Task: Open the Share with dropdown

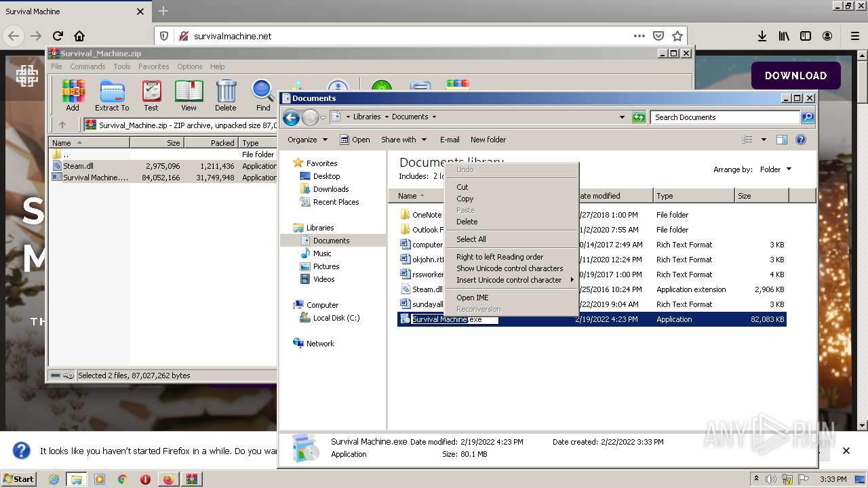Action: [404, 140]
